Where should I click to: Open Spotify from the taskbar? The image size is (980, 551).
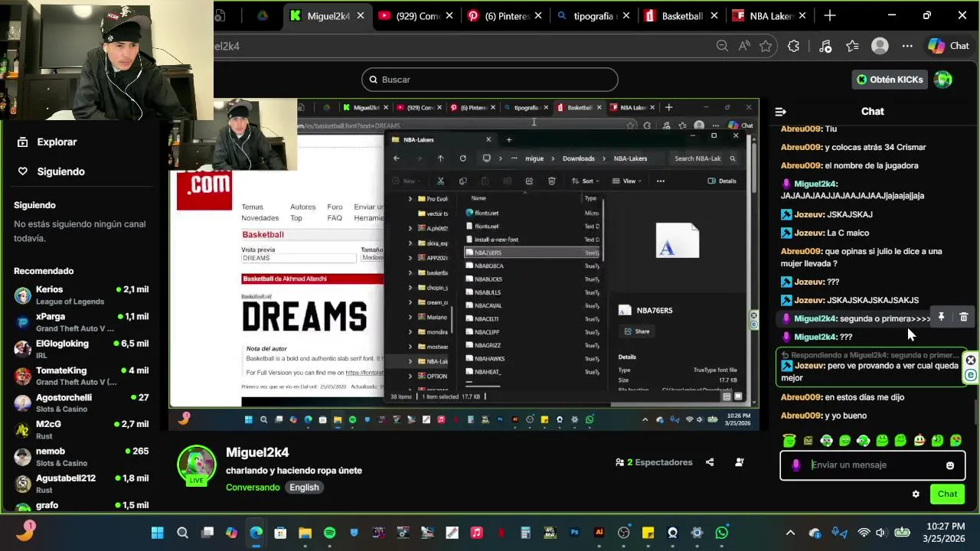[x=329, y=533]
